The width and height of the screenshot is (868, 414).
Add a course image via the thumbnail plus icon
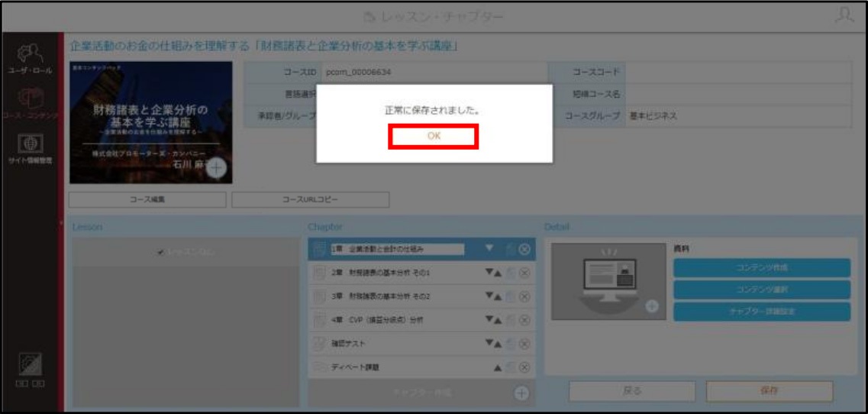point(217,168)
